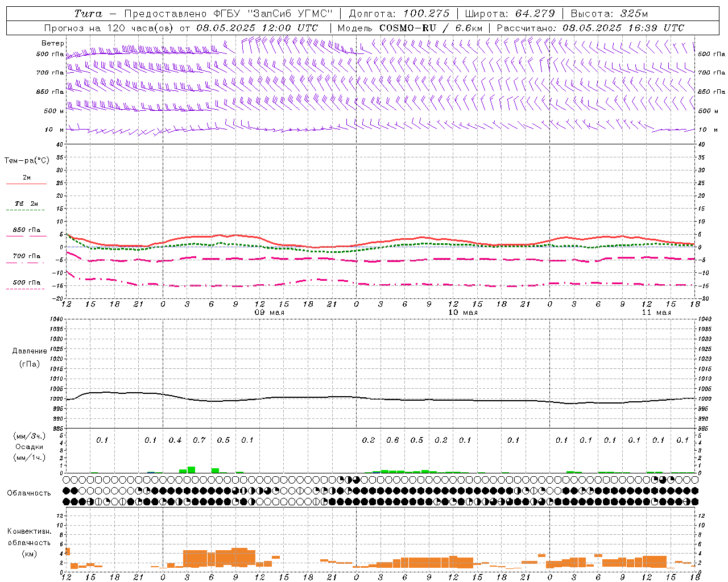Click the "Рассчитано: 08.05.2025 16:39 UTC" timestamp
Screen dimensions: 728x582
tap(590, 28)
